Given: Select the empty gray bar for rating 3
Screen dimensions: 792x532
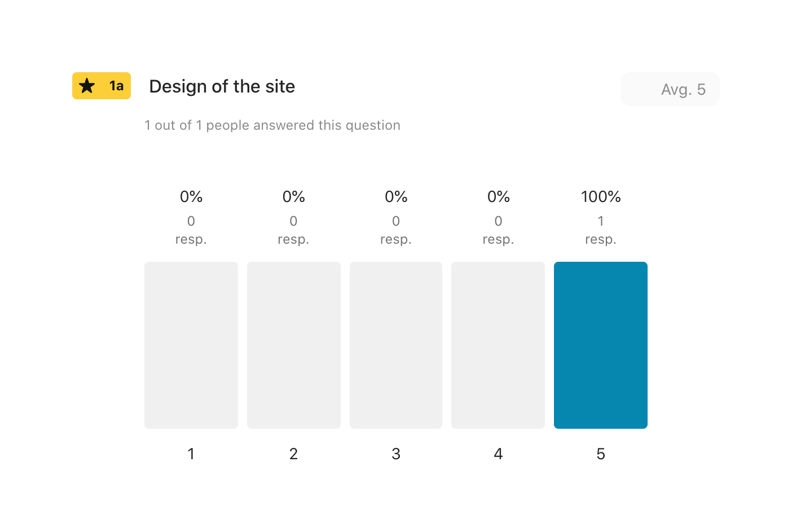Looking at the screenshot, I should tap(395, 345).
